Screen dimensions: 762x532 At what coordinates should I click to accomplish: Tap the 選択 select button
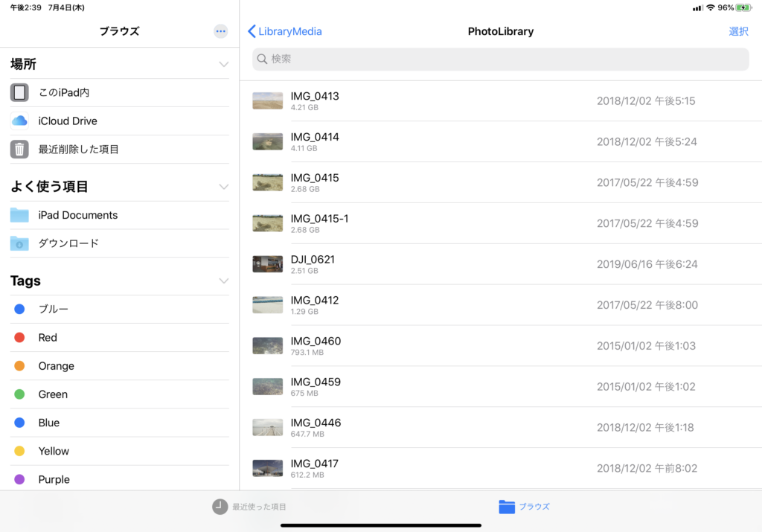738,31
